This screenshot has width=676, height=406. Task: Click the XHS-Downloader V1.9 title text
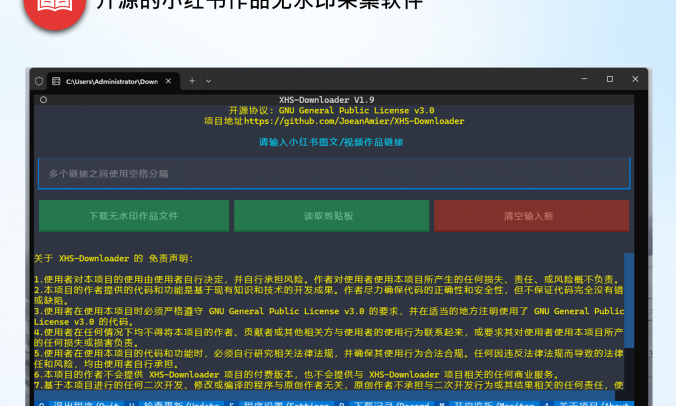tap(326, 100)
